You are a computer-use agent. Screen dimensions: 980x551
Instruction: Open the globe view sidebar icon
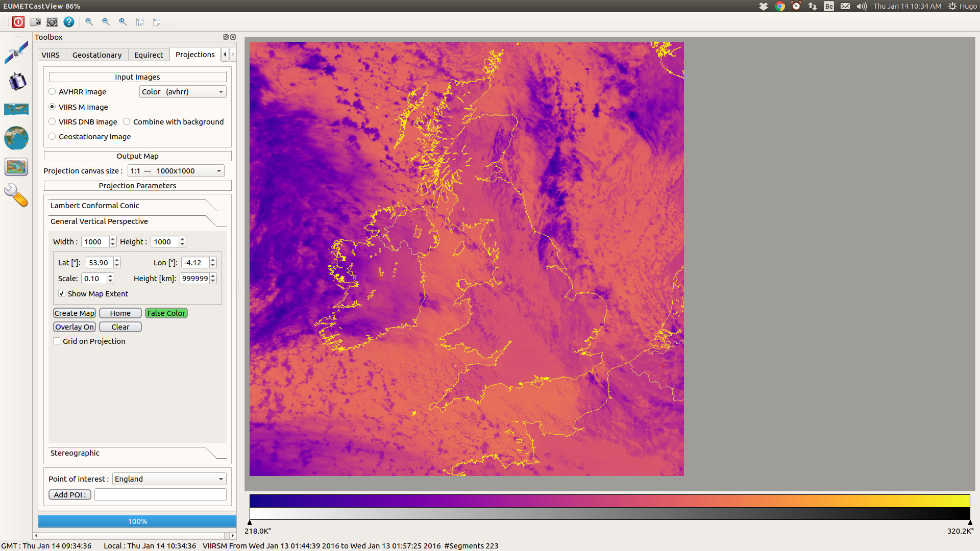click(x=16, y=138)
